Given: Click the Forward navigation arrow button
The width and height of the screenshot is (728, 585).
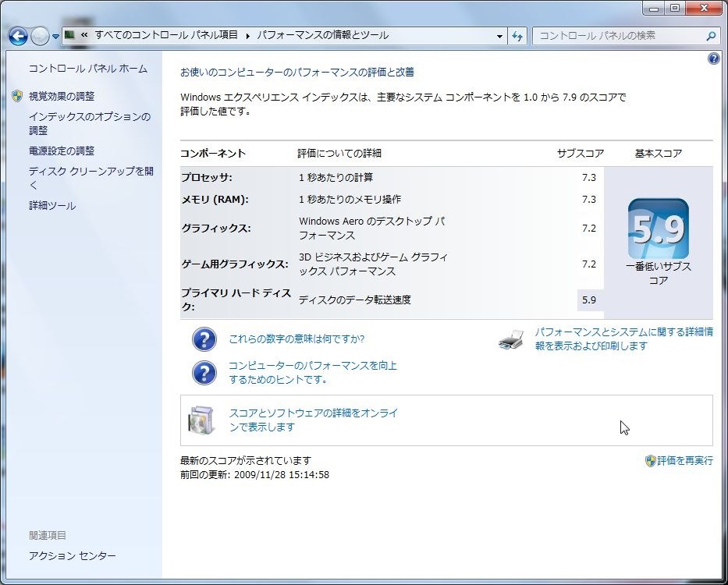Looking at the screenshot, I should (40, 36).
